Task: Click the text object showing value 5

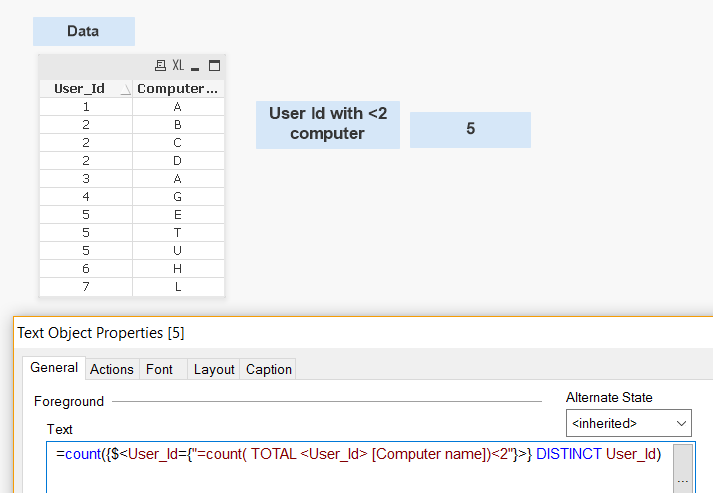Action: (470, 130)
